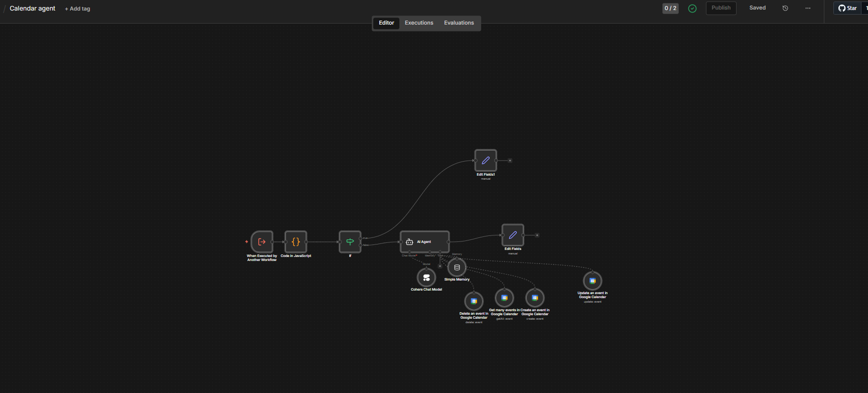Click '+ Add tag' next to workflow name
This screenshot has height=393, width=868.
tap(78, 9)
